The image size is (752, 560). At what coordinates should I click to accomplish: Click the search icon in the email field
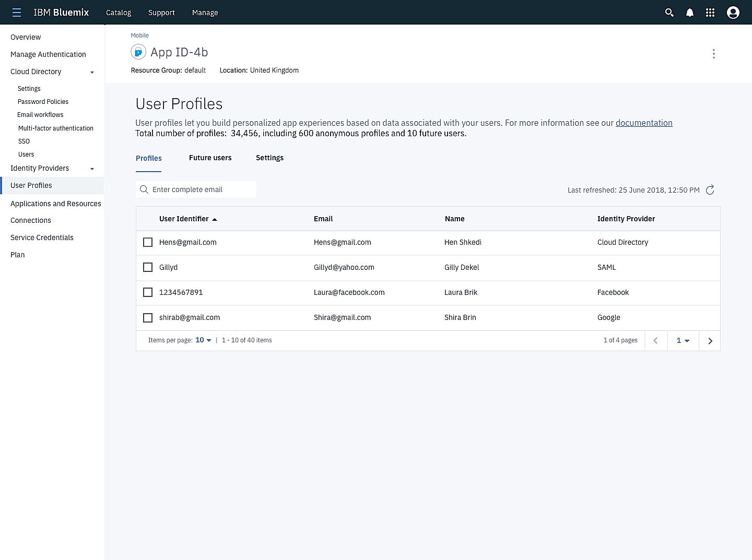click(x=144, y=189)
